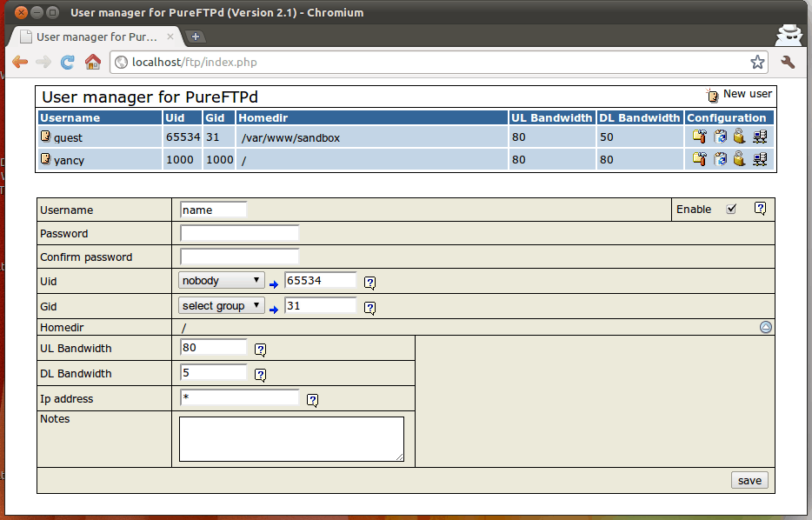
Task: Open the help icon for DL Bandwidth
Action: point(261,375)
